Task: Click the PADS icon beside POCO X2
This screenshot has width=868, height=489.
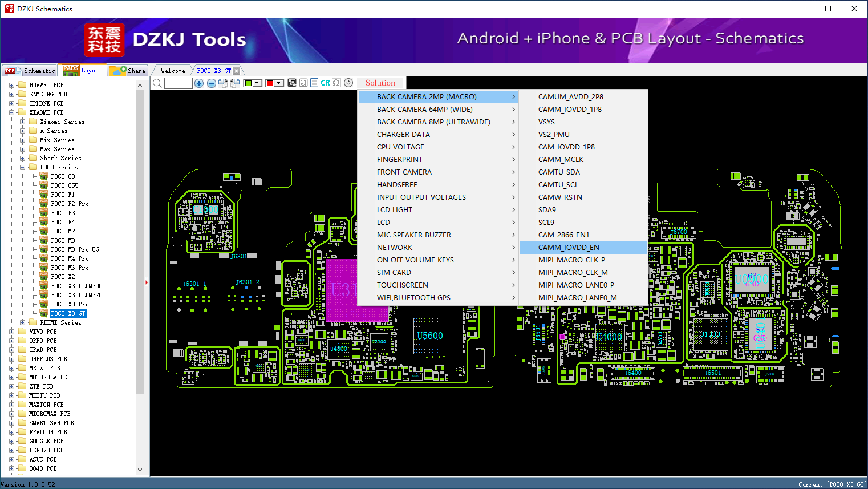Action: 44,277
